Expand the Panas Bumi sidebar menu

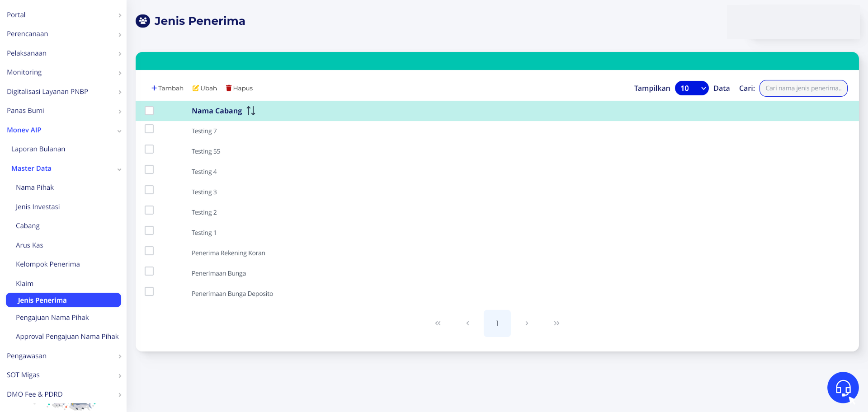coord(63,111)
